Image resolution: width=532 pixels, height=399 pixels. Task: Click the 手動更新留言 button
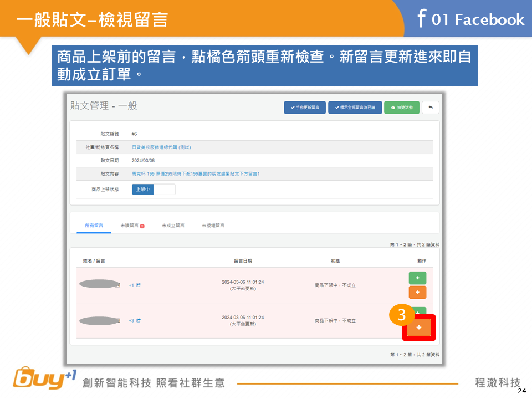(x=305, y=107)
